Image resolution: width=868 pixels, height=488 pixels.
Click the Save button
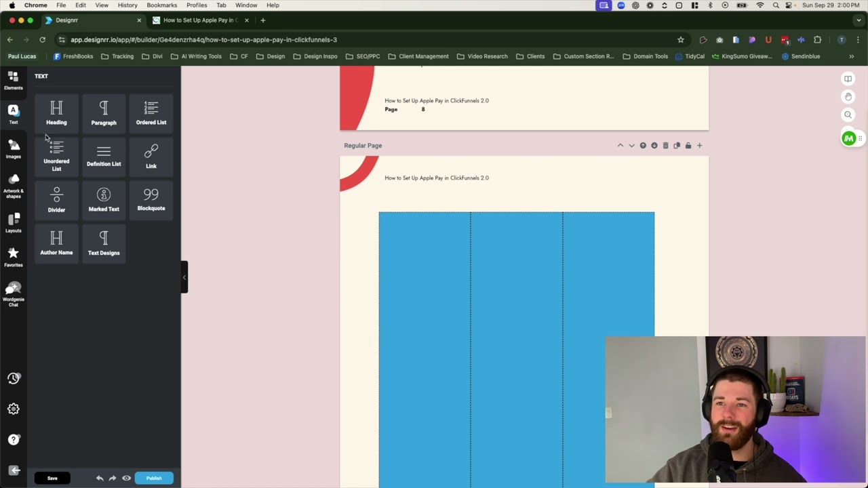coord(52,479)
